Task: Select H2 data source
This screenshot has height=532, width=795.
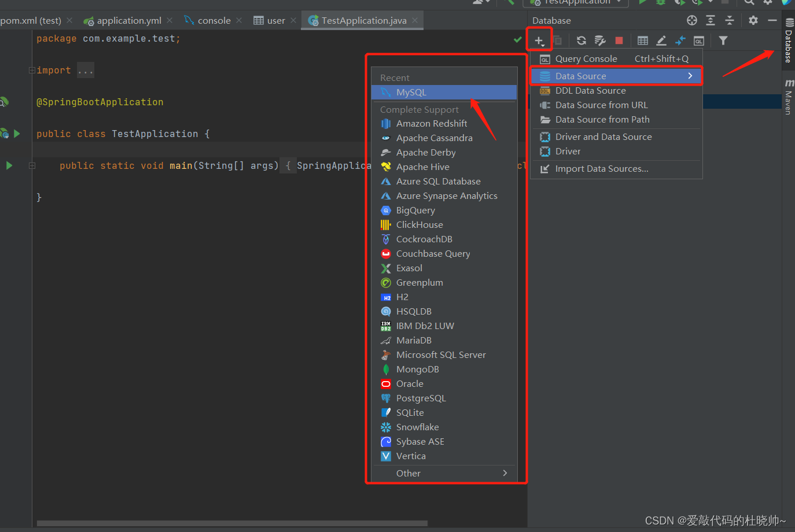Action: point(444,297)
